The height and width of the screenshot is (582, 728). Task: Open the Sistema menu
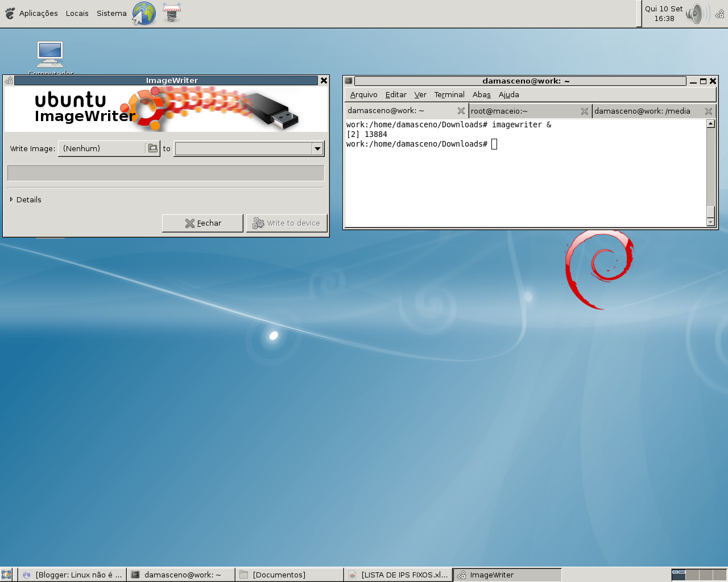click(111, 13)
